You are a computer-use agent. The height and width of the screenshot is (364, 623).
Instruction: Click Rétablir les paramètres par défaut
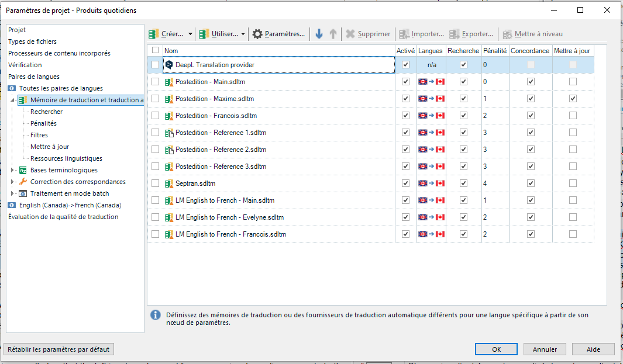58,349
